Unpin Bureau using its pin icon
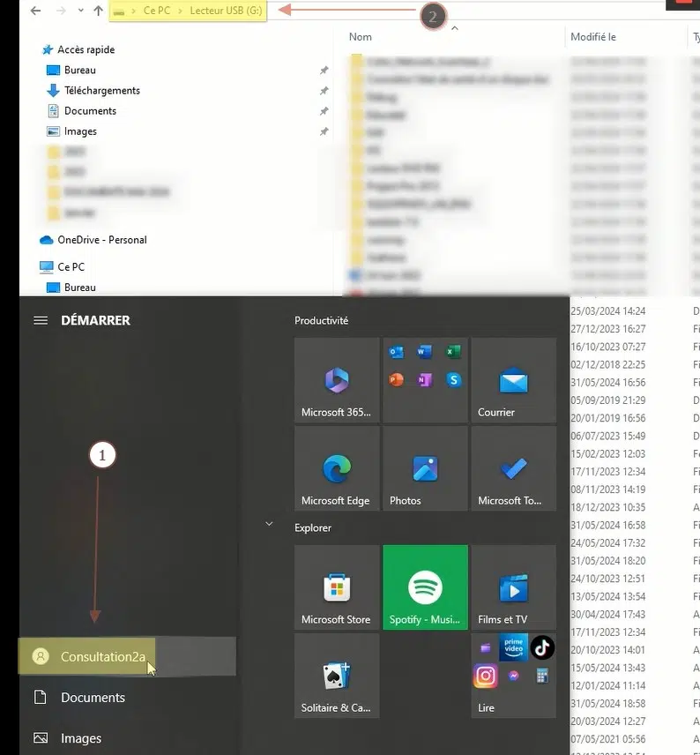The image size is (700, 755). 324,71
